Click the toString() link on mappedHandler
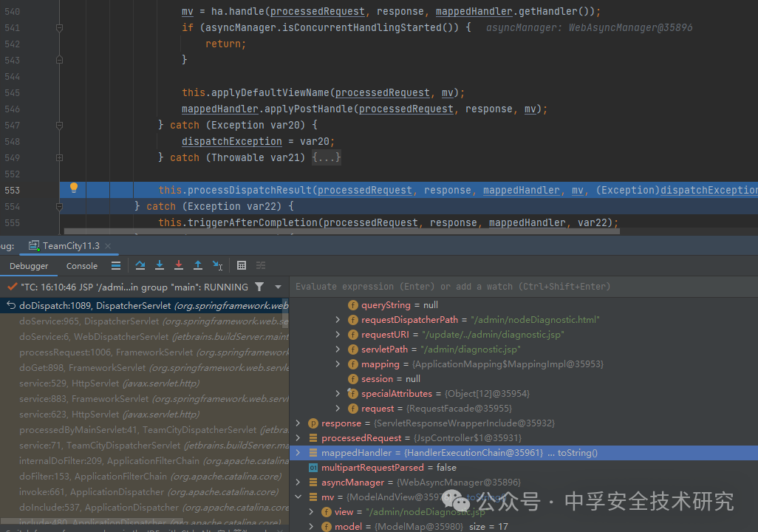Screen dimensions: 758x532 [577, 453]
